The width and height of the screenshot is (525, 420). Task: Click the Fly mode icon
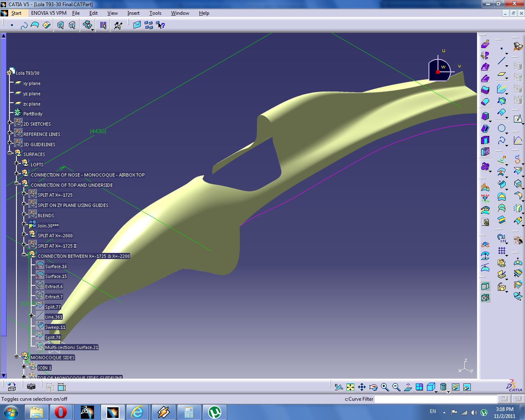click(x=339, y=387)
